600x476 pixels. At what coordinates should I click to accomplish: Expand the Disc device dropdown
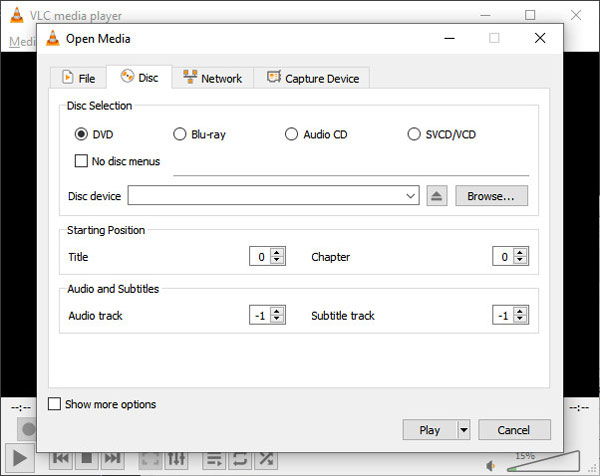tap(411, 196)
